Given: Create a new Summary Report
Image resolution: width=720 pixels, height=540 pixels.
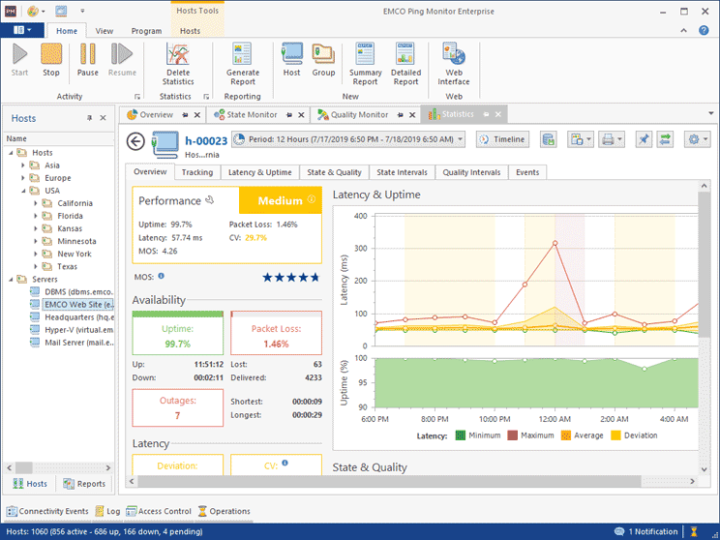Looking at the screenshot, I should pyautogui.click(x=365, y=64).
